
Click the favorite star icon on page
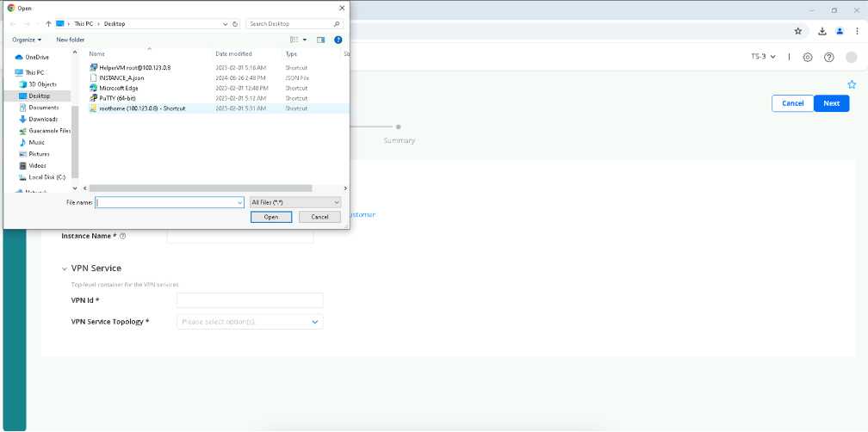click(x=852, y=84)
